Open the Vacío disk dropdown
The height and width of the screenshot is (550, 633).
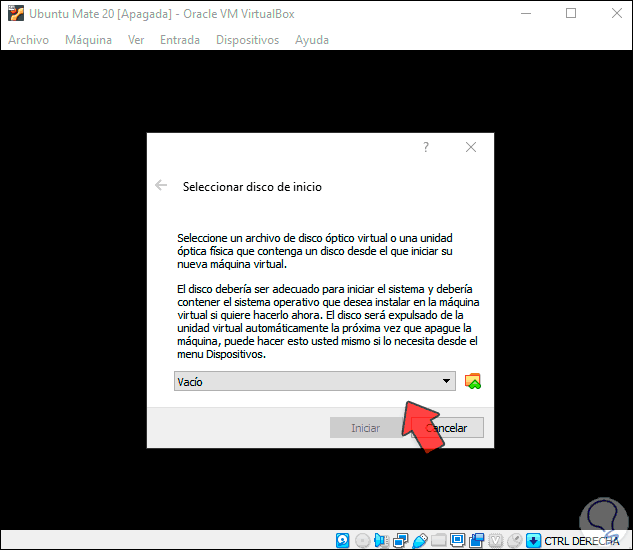pyautogui.click(x=315, y=381)
